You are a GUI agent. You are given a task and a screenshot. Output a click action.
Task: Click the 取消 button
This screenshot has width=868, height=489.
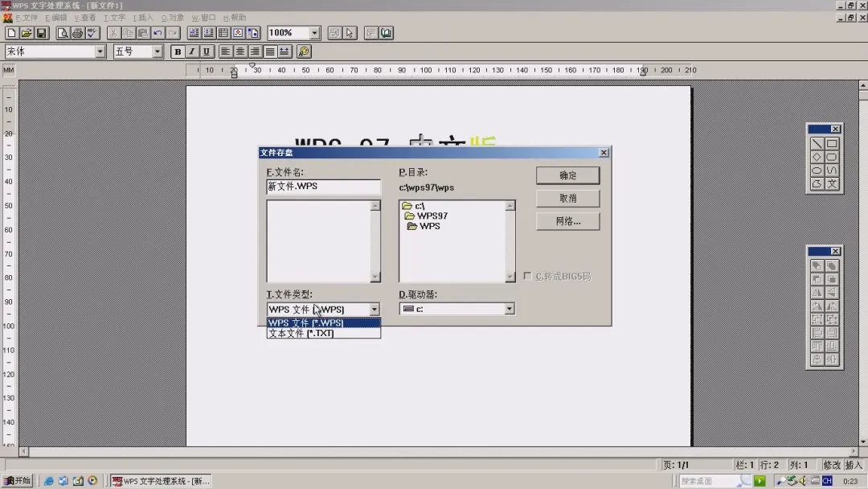click(x=567, y=199)
